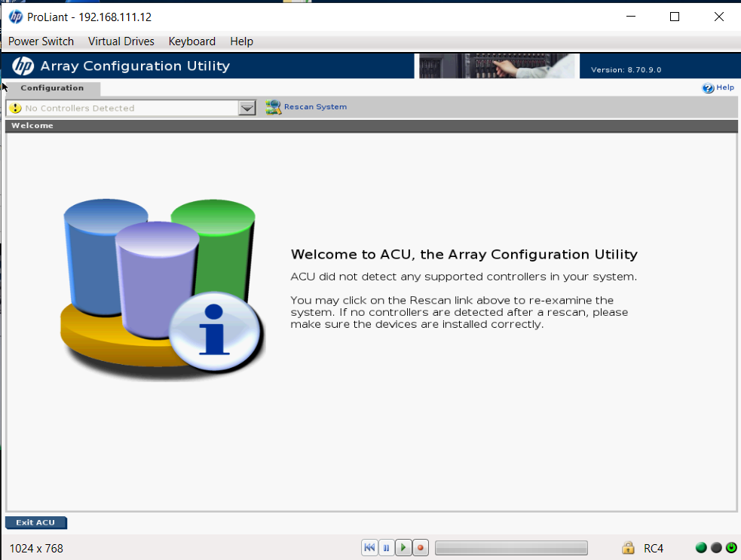Click the HP logo in the ACU header
This screenshot has width=741, height=560.
23,66
